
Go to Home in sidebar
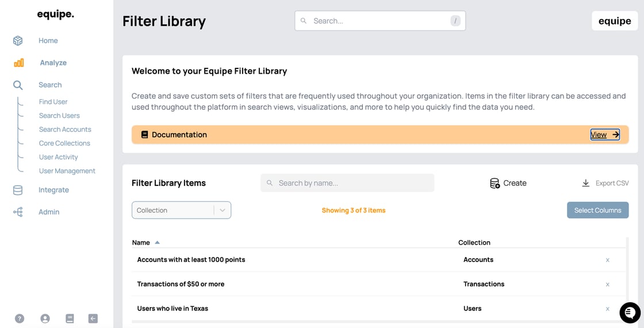pyautogui.click(x=48, y=41)
